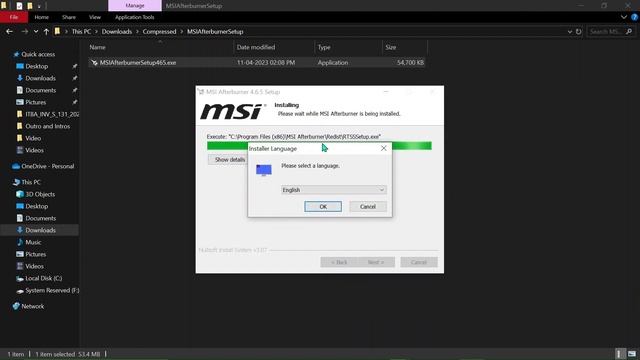Screen dimensions: 640x360
Task: Click the installer progress bar
Action: [319, 146]
